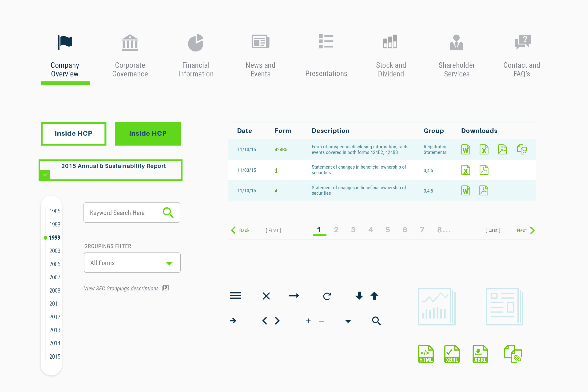This screenshot has width=588, height=392.
Task: Click the long right arrow icon
Action: point(294,296)
